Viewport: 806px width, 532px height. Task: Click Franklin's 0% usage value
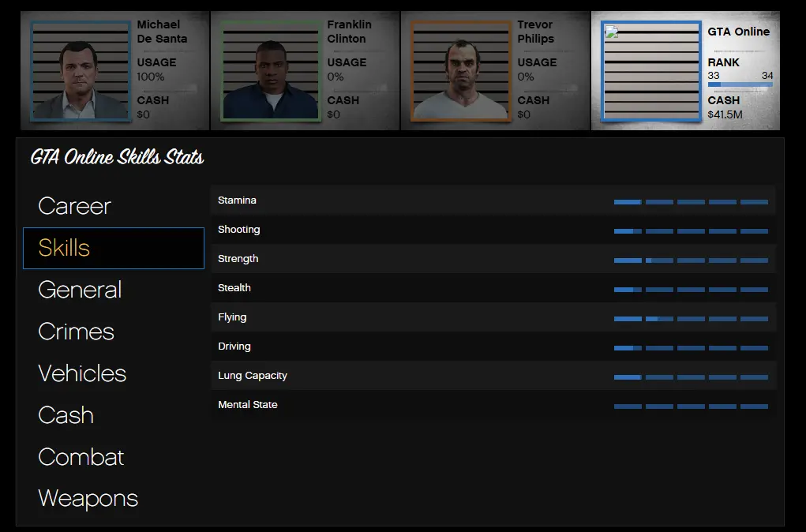(x=336, y=77)
